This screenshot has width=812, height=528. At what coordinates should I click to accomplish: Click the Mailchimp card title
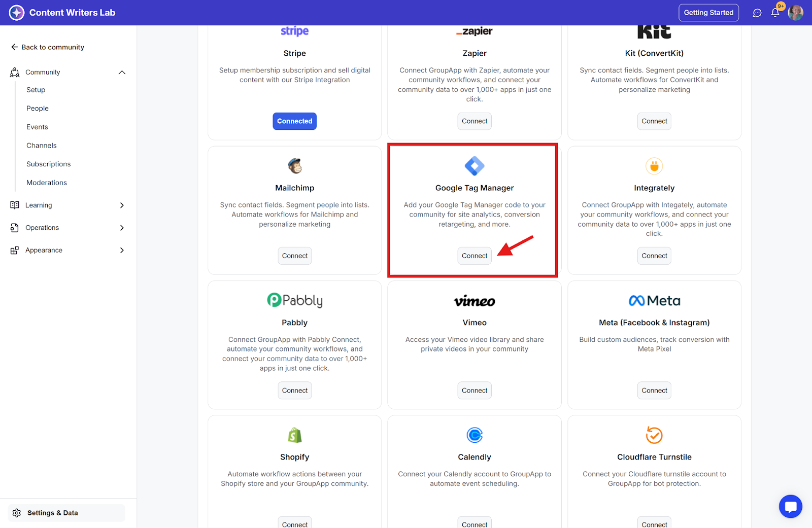click(x=295, y=188)
